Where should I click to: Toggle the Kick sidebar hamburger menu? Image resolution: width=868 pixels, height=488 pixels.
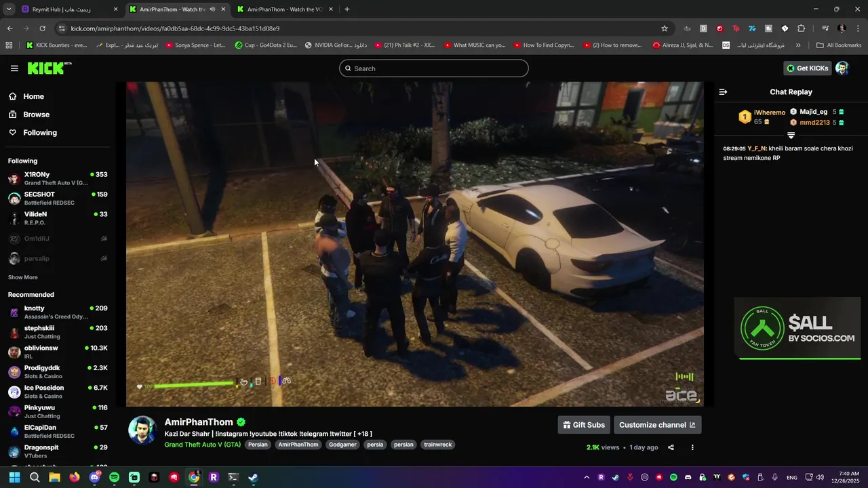pyautogui.click(x=14, y=68)
